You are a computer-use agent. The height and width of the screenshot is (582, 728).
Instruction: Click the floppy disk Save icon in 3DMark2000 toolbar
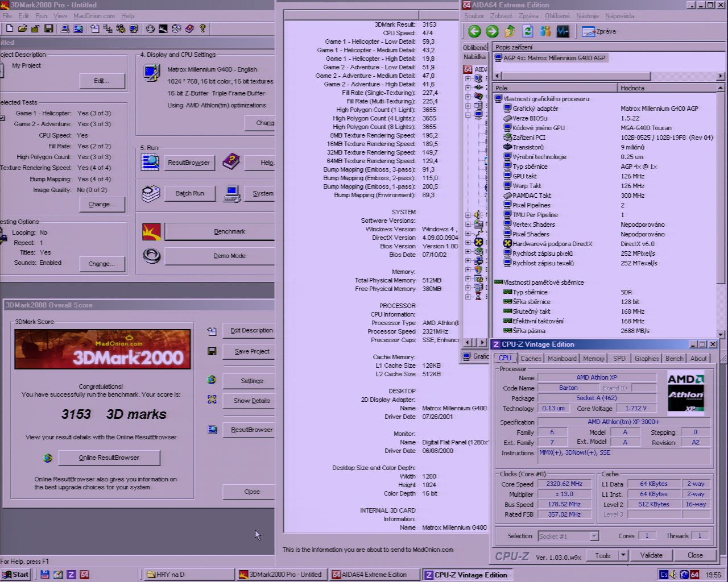(x=49, y=28)
